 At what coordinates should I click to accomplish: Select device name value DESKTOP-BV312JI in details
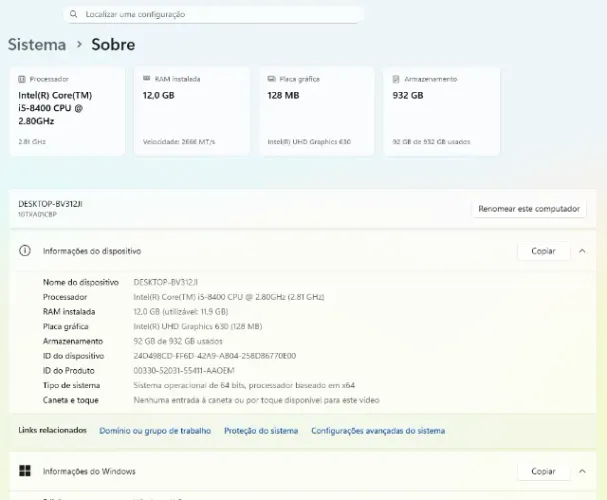tap(166, 282)
